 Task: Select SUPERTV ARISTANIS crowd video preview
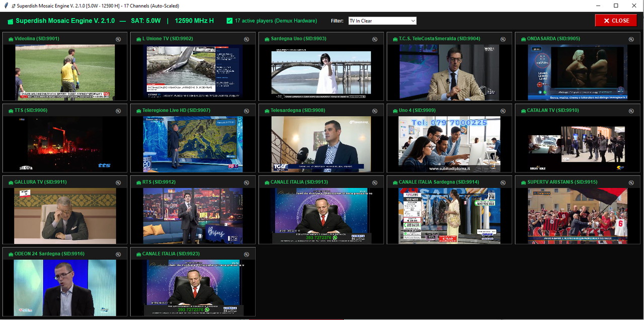[x=578, y=216]
